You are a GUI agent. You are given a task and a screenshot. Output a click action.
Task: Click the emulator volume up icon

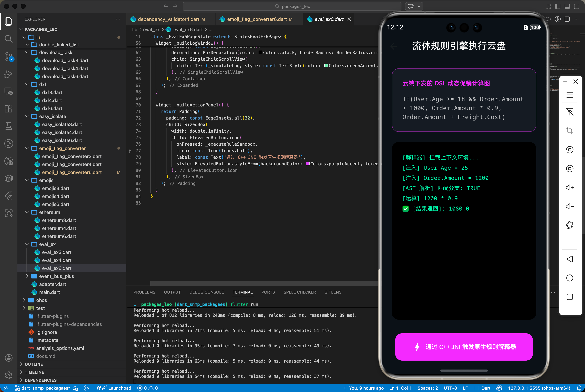click(570, 187)
